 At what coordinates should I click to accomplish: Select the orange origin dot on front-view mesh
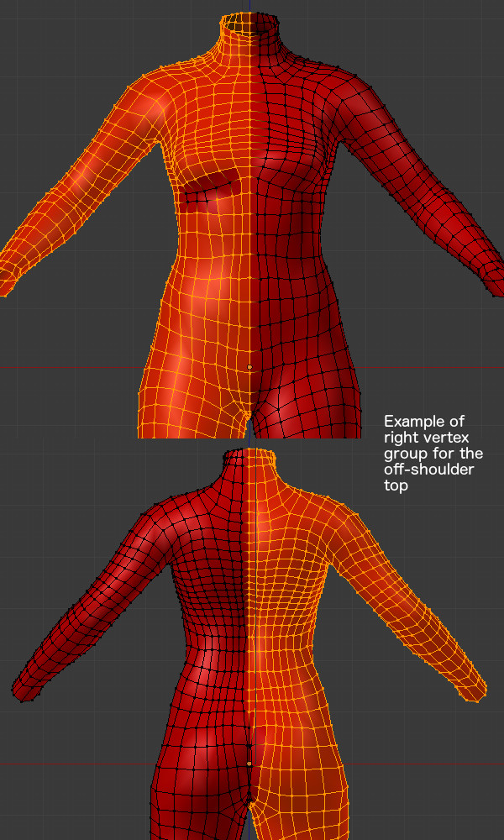coord(249,367)
